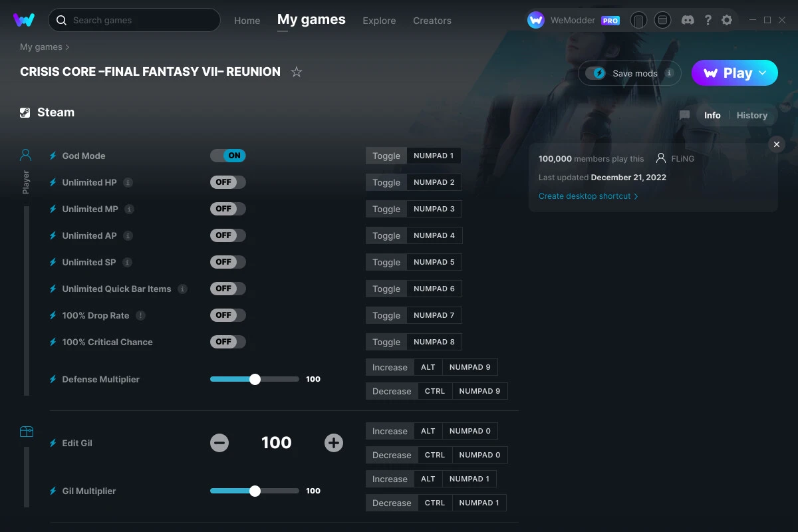Click Decrease button for Gil Multiplier
The height and width of the screenshot is (532, 798).
coord(392,503)
